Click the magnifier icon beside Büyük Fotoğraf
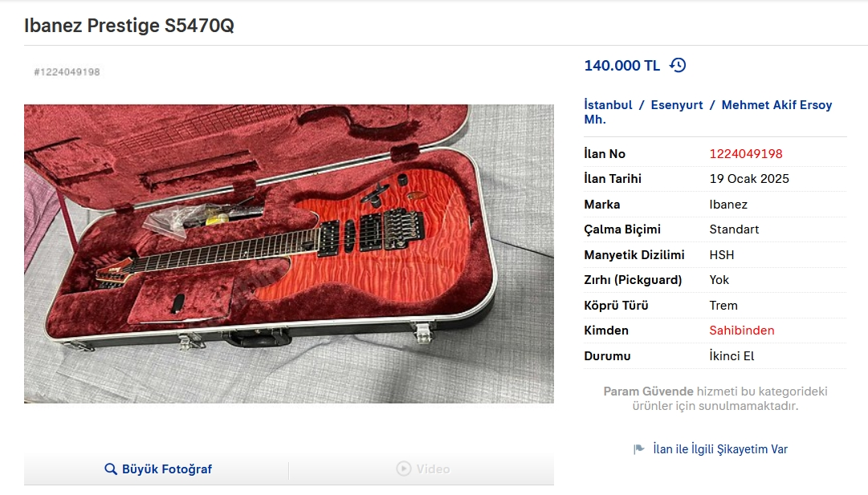Image resolution: width=868 pixels, height=495 pixels. [111, 469]
